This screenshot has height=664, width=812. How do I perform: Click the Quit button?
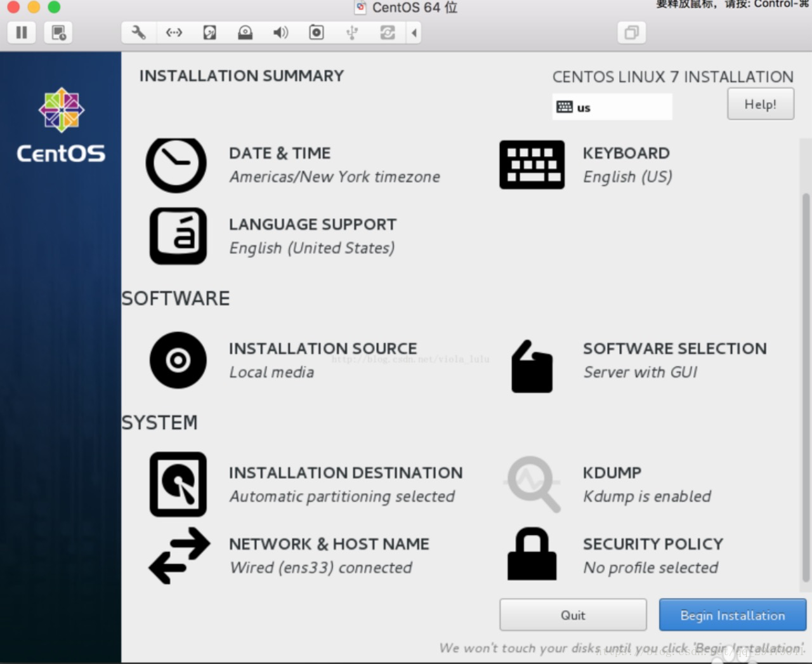click(573, 614)
